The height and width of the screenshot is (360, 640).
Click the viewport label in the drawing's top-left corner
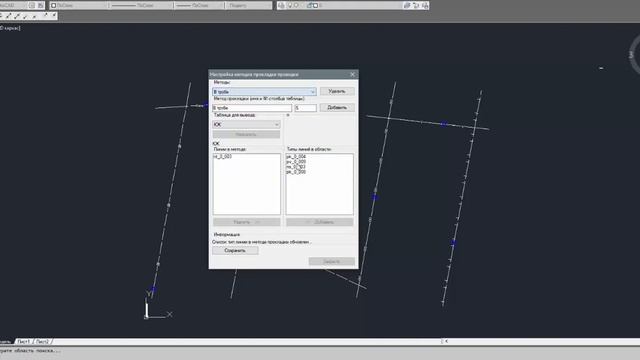tap(10, 28)
